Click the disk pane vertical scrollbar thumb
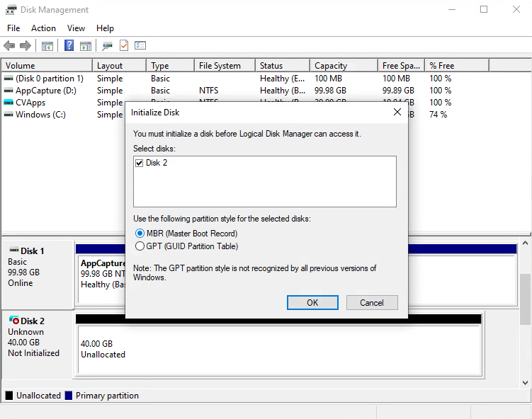 pyautogui.click(x=525, y=299)
